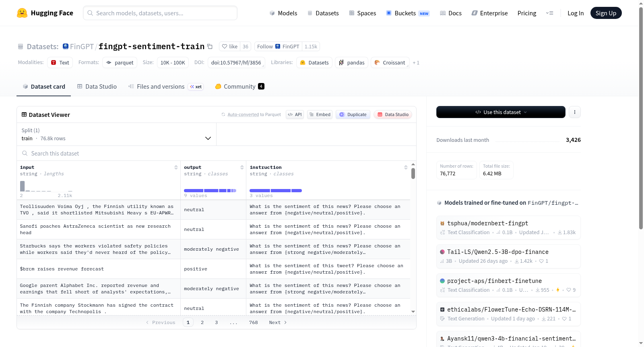Click the Croissant library tag icon

click(377, 62)
